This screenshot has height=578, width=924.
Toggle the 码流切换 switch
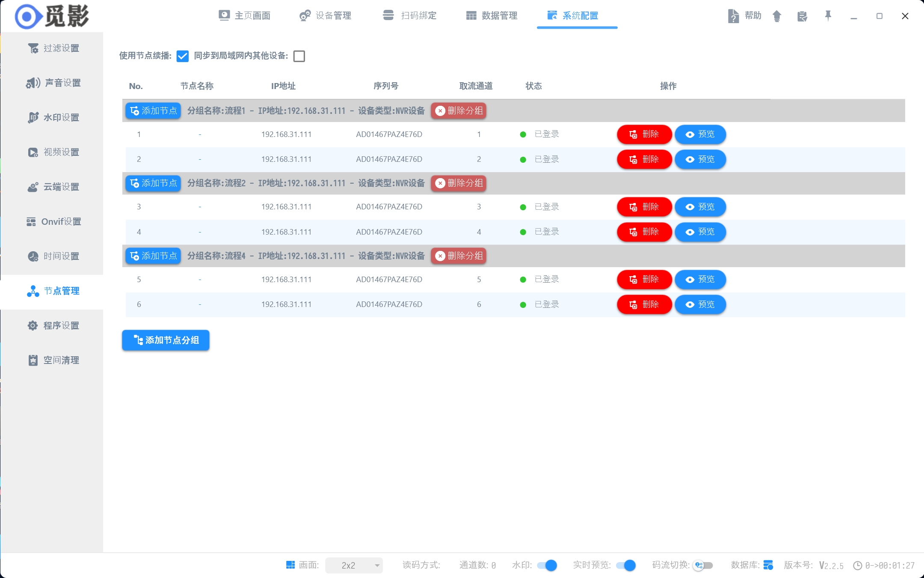coord(704,566)
